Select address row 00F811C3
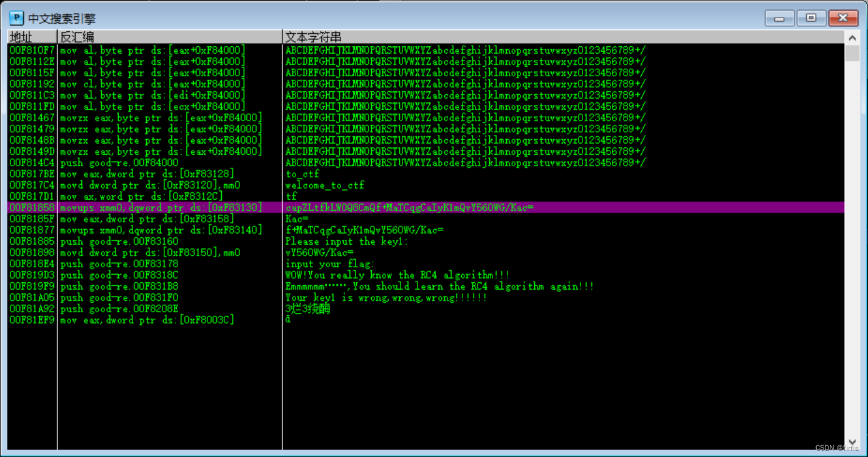 (x=32, y=95)
